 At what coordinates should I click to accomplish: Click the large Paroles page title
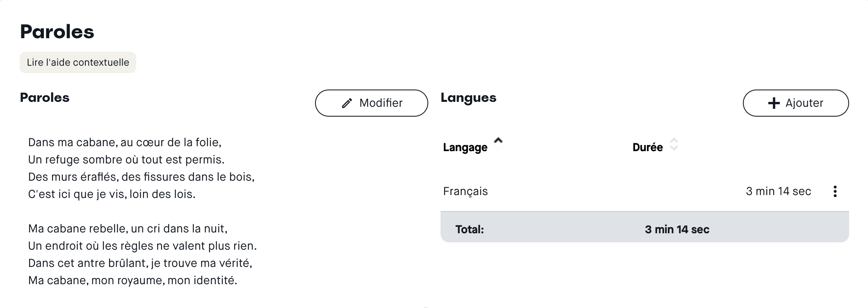click(x=57, y=32)
